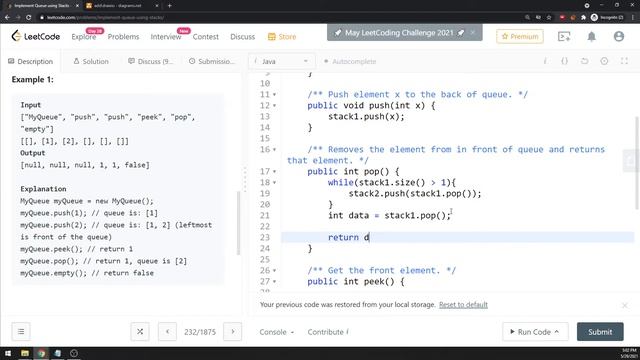Go to the next problem
This screenshot has width=640, height=360.
pos(233,331)
